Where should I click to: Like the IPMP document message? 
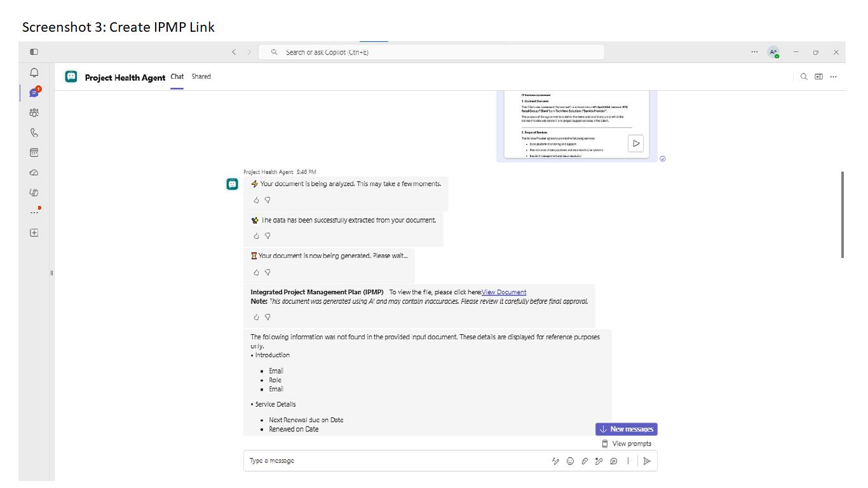(256, 316)
